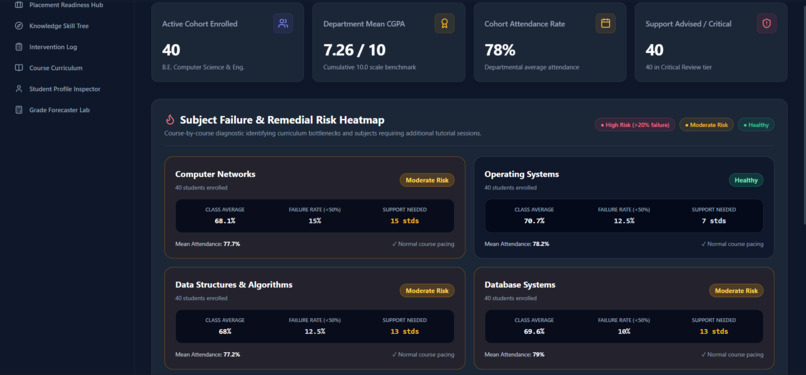Select the Database Systems course title

click(520, 285)
